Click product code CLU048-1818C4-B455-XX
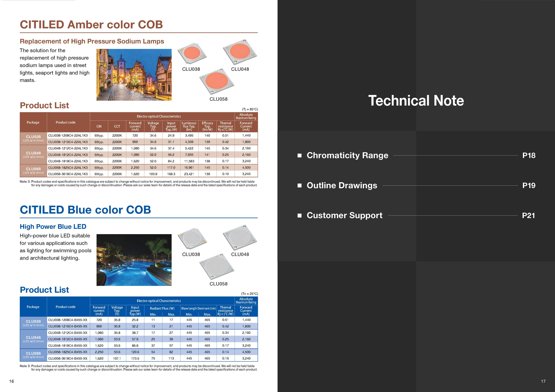Screen dimensions: 555x392 pos(68,345)
